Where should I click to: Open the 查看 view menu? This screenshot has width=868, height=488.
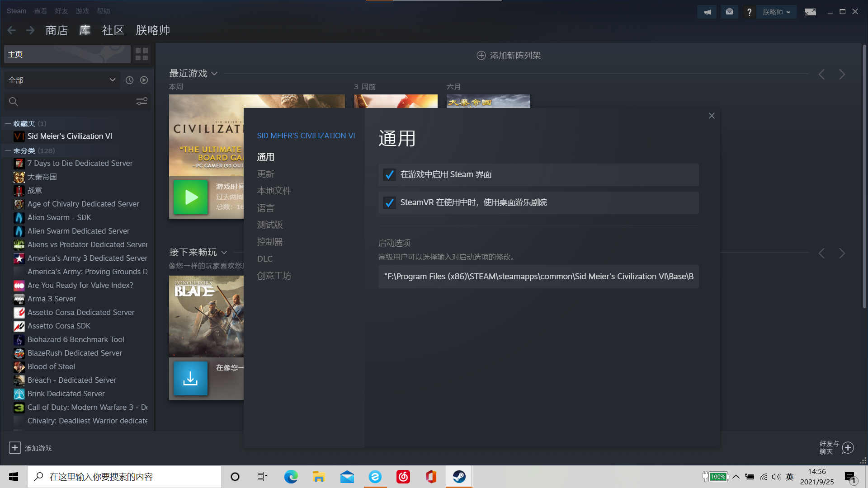coord(41,11)
